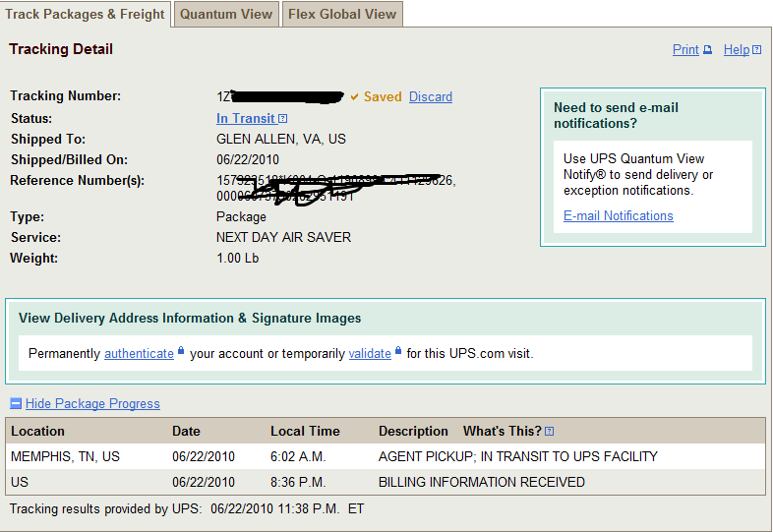The width and height of the screenshot is (773, 532).
Task: Click the help question icon beside Help
Action: [x=756, y=50]
